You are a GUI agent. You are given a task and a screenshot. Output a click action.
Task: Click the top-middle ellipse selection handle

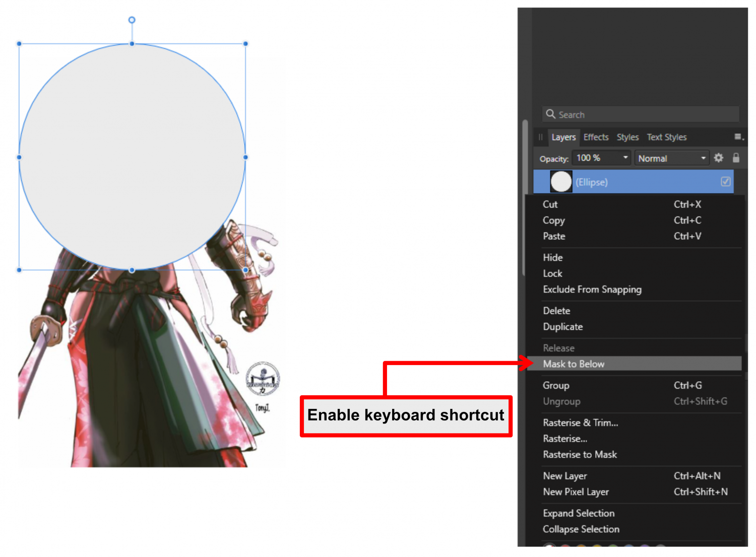coord(132,44)
